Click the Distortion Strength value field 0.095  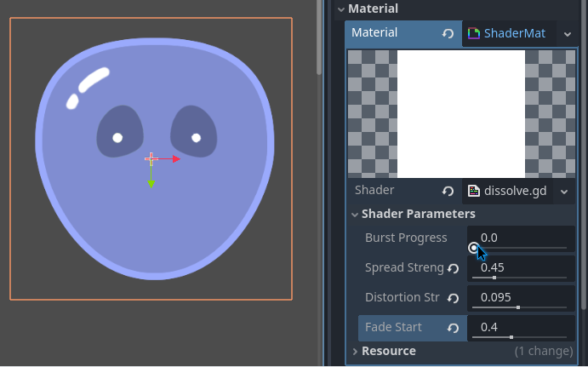519,296
